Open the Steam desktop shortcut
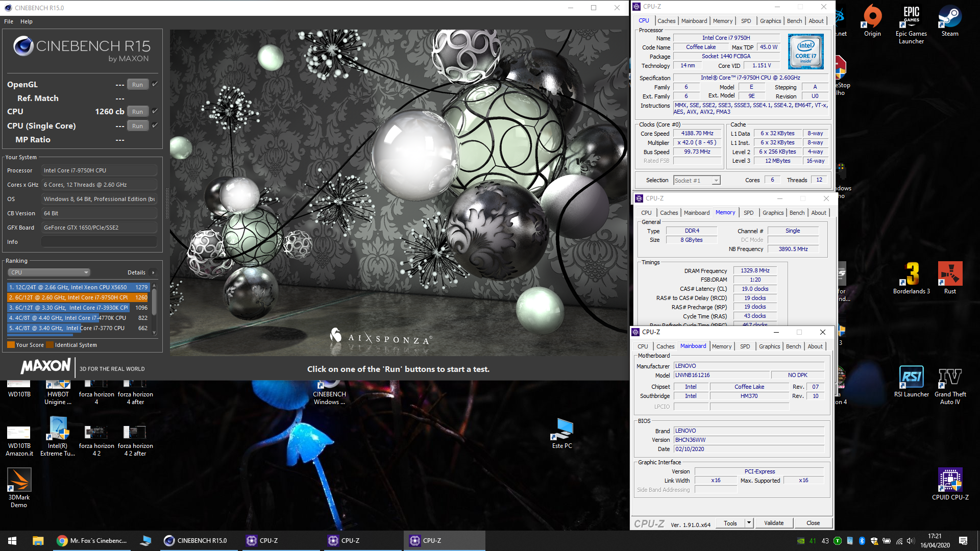Image resolution: width=980 pixels, height=551 pixels. point(950,21)
